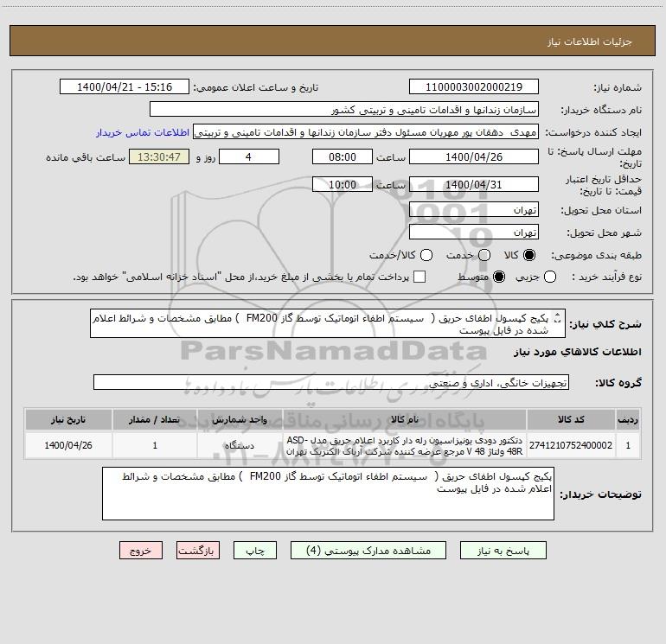
Task: Click the نام کالا column header
Action: pyautogui.click(x=405, y=419)
